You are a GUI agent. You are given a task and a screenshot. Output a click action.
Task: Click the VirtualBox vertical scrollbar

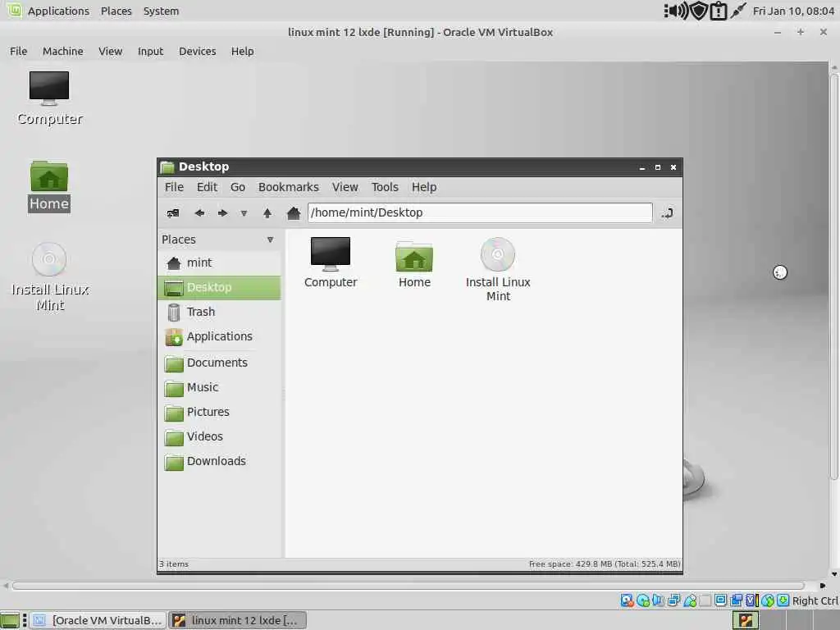(x=834, y=276)
